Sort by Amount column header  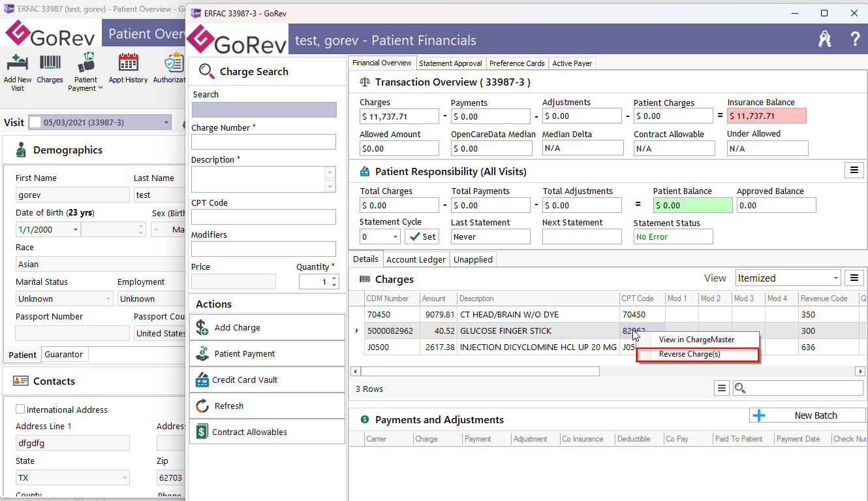click(439, 299)
